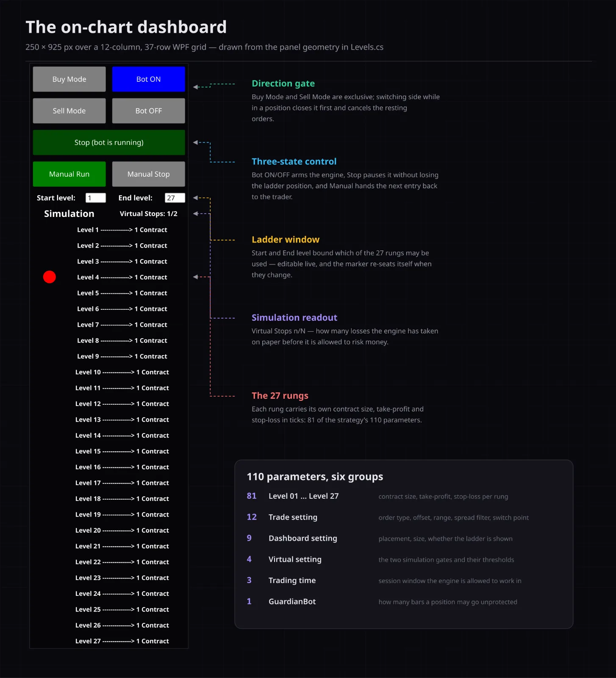The image size is (616, 678).
Task: Start Manual Run
Action: pyautogui.click(x=69, y=174)
